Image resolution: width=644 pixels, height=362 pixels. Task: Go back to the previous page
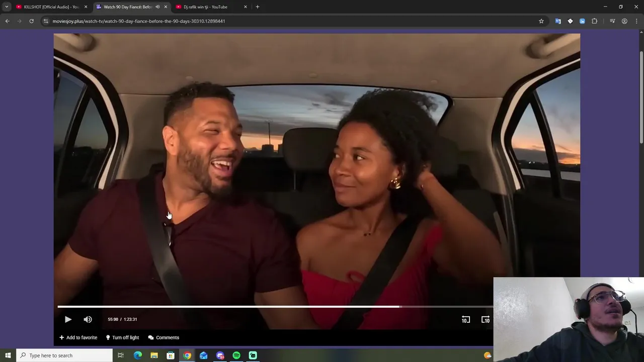point(7,21)
